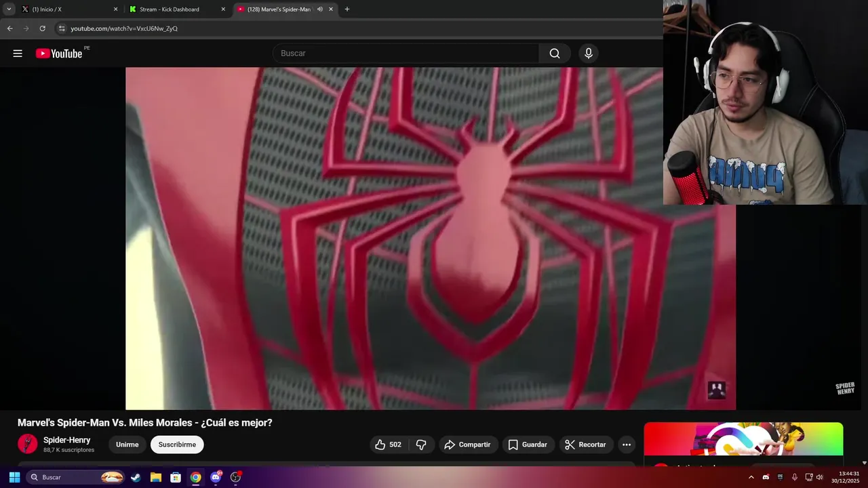Close the Kick Dashboard tab
The image size is (868, 488).
coord(223,9)
